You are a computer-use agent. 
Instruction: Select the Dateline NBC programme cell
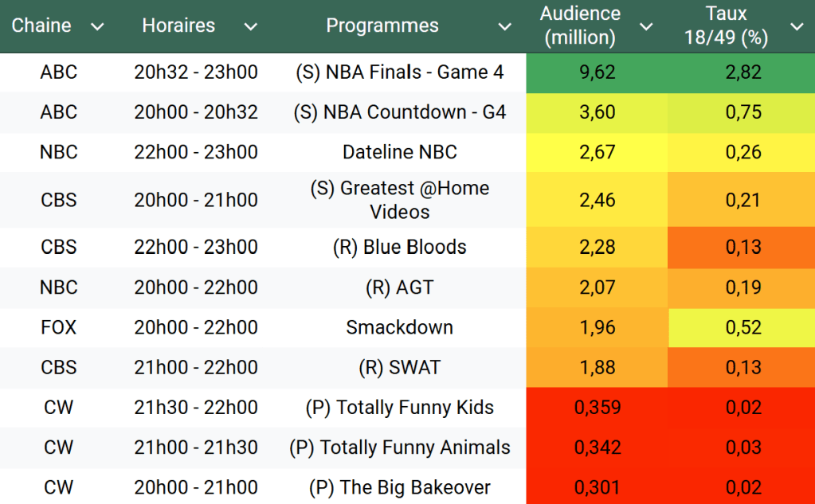pos(399,152)
